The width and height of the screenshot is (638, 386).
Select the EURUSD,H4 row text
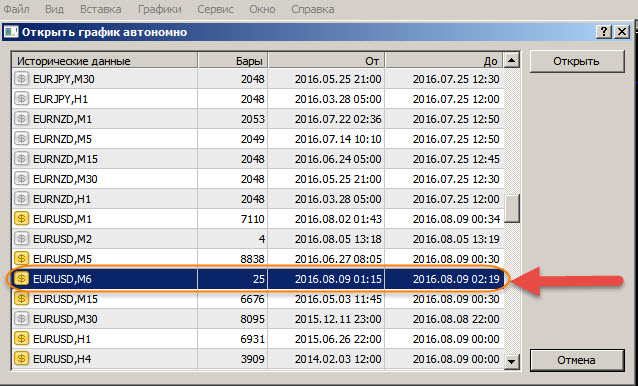pyautogui.click(x=62, y=359)
